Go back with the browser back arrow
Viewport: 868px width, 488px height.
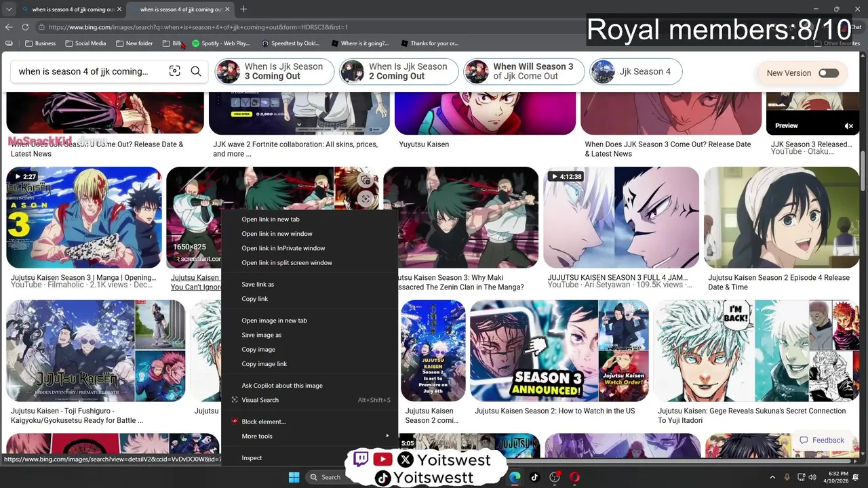coord(9,27)
